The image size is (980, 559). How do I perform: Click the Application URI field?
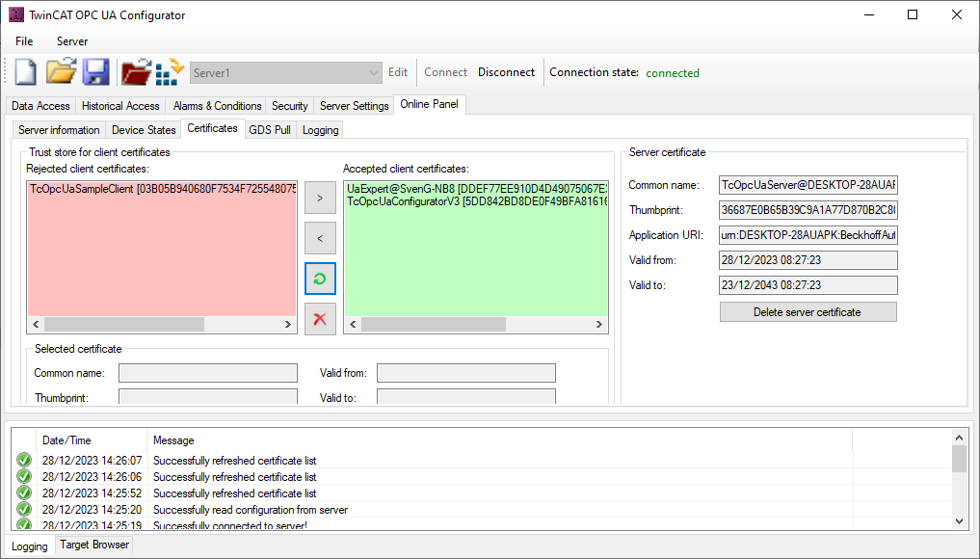pyautogui.click(x=808, y=235)
